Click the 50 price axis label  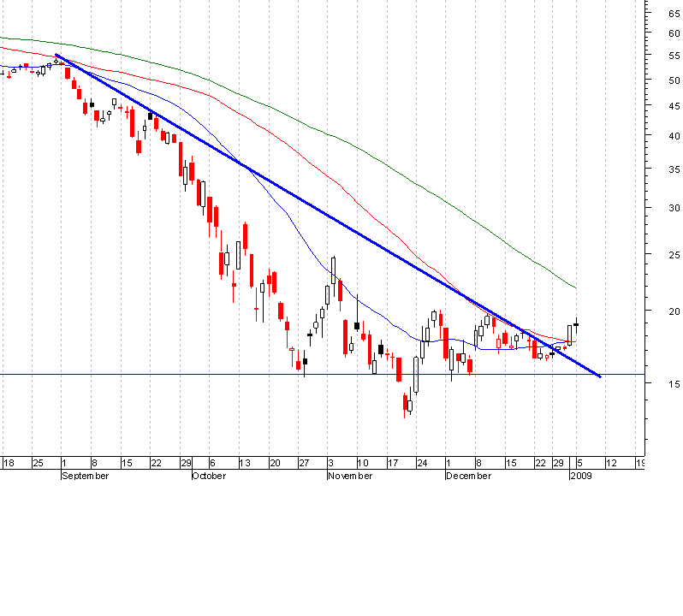pos(674,80)
